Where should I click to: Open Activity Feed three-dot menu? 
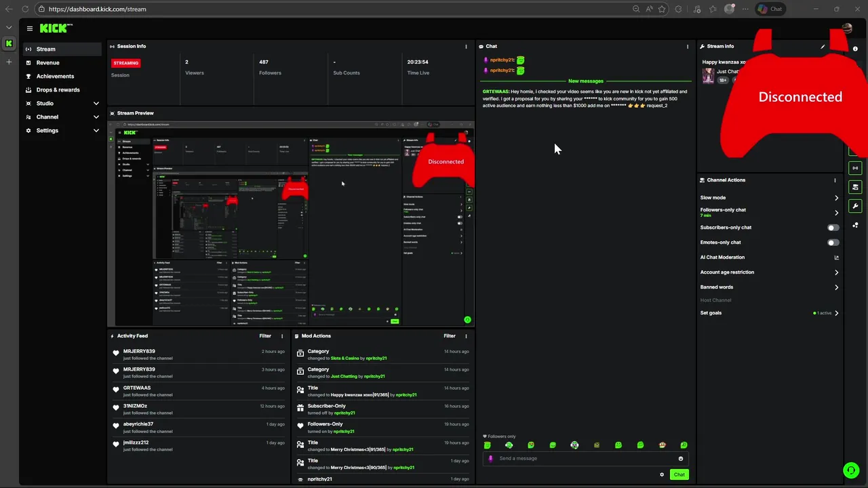pyautogui.click(x=282, y=336)
